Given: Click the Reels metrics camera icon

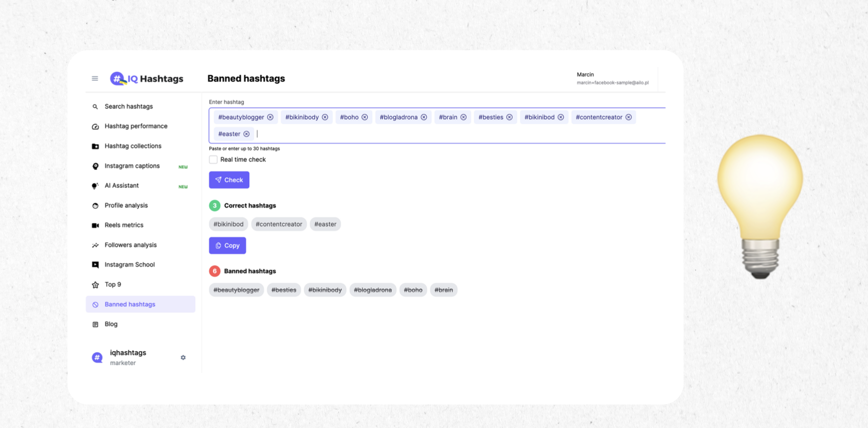Looking at the screenshot, I should pos(95,225).
